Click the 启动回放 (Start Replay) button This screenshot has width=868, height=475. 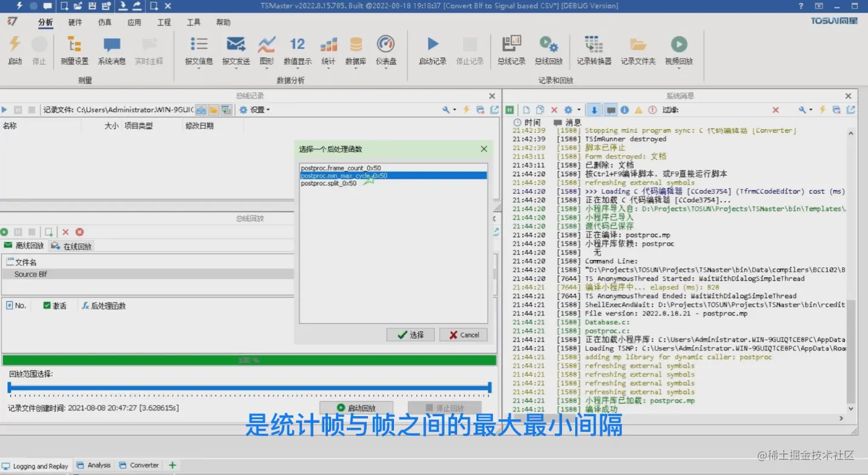click(356, 408)
